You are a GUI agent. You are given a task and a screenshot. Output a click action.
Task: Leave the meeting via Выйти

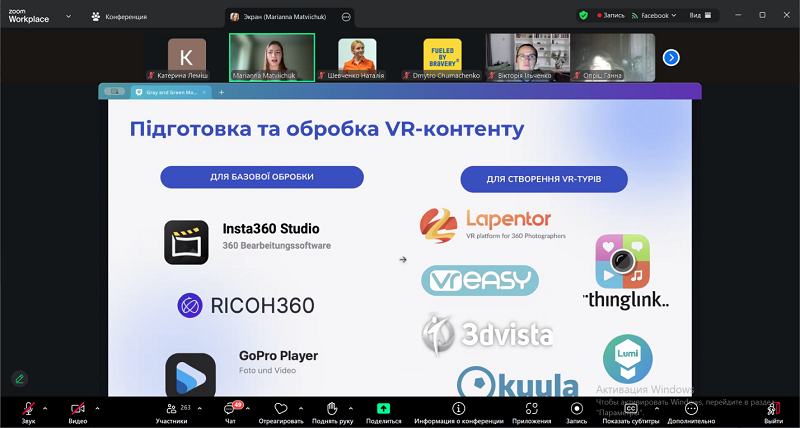coord(773,410)
